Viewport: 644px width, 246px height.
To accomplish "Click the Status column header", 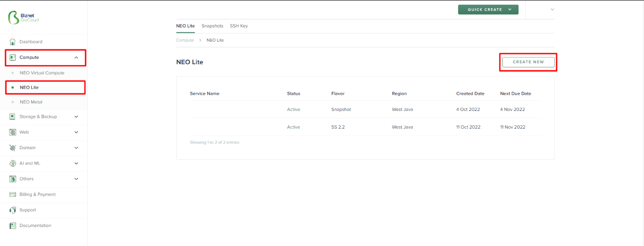I will [293, 94].
